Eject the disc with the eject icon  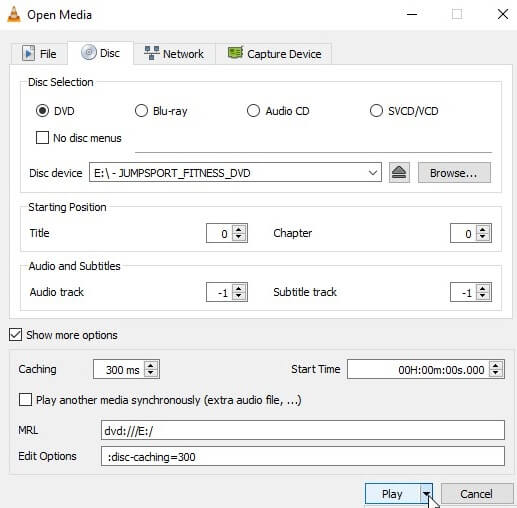tap(399, 173)
